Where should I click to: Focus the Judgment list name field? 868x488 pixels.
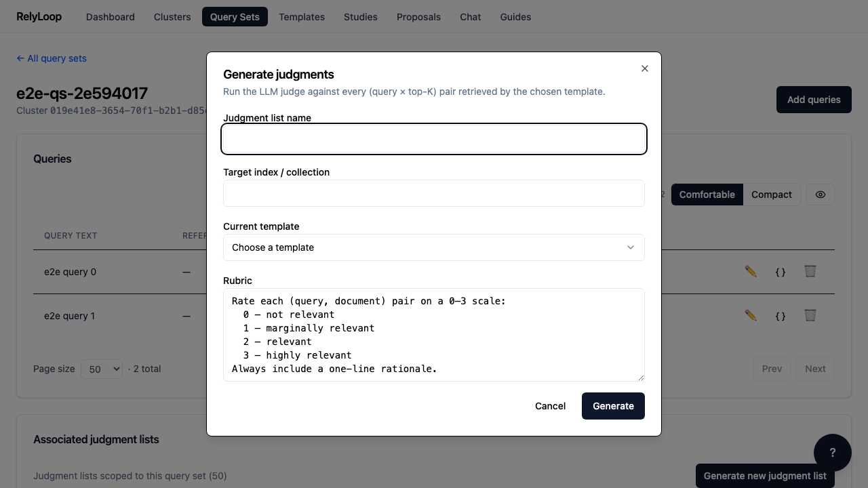click(434, 139)
